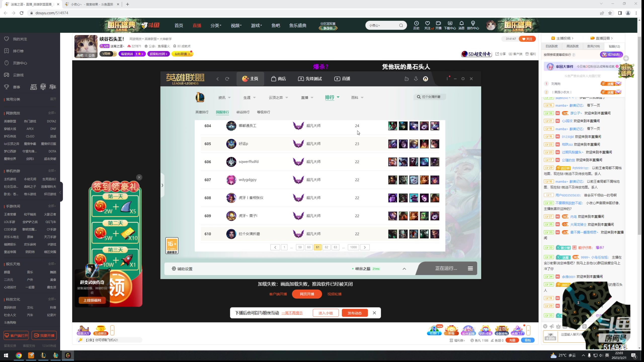Toggle the 关注 follow button for streamer
This screenshot has height=362, width=644.
pos(527,39)
